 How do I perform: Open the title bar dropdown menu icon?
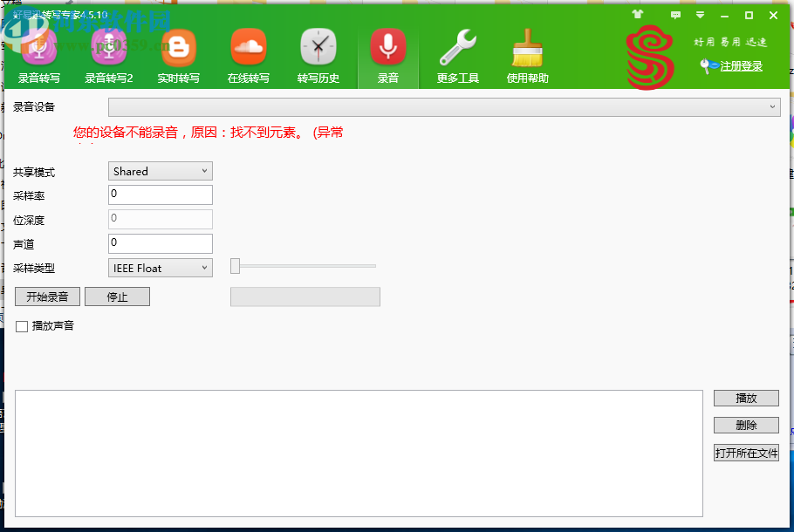701,15
